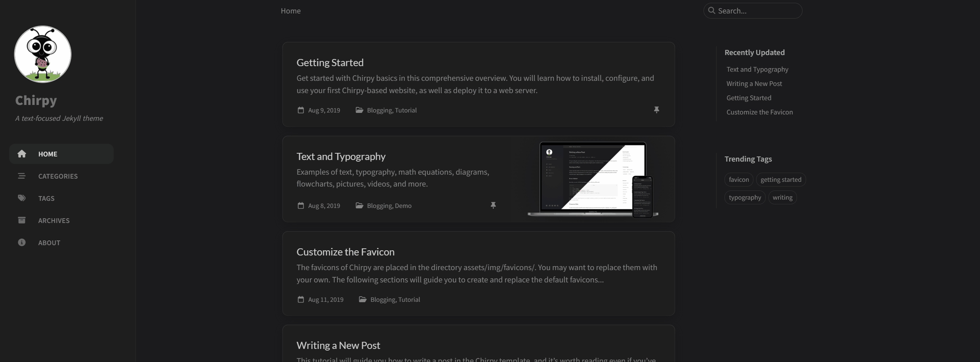The height and width of the screenshot is (362, 980).
Task: Click the Archives box icon
Action: point(22,220)
